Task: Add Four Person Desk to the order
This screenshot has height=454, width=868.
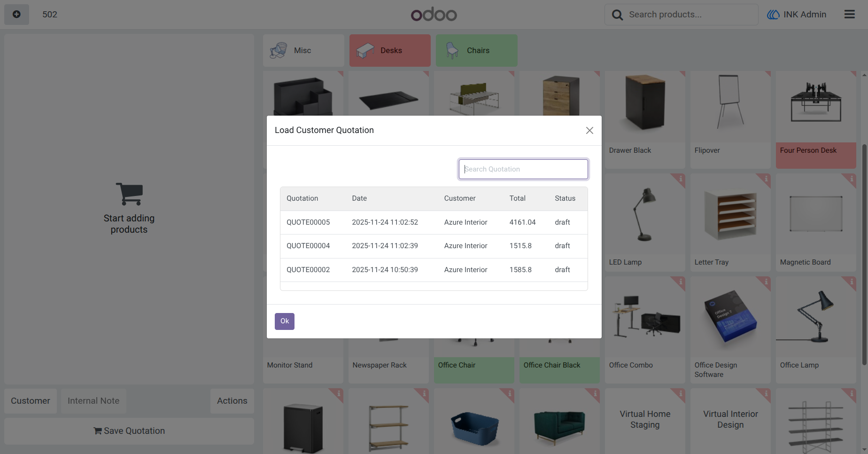Action: 816,120
